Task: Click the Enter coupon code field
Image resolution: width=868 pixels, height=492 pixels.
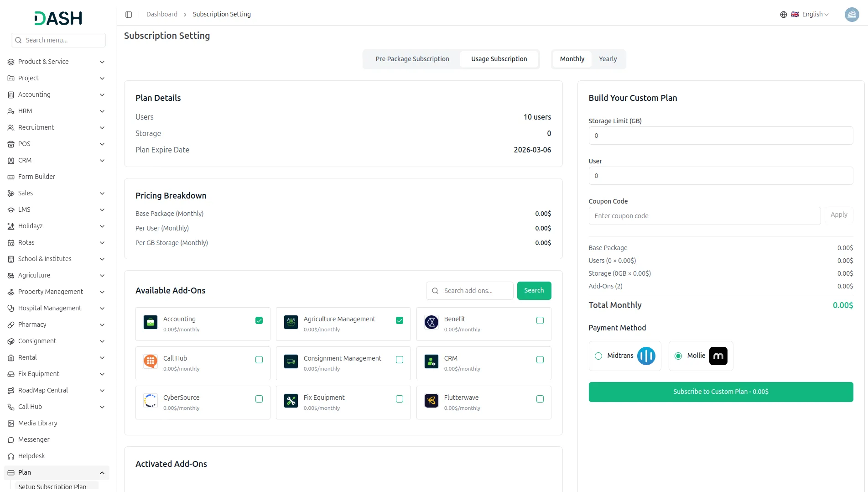Action: (705, 216)
